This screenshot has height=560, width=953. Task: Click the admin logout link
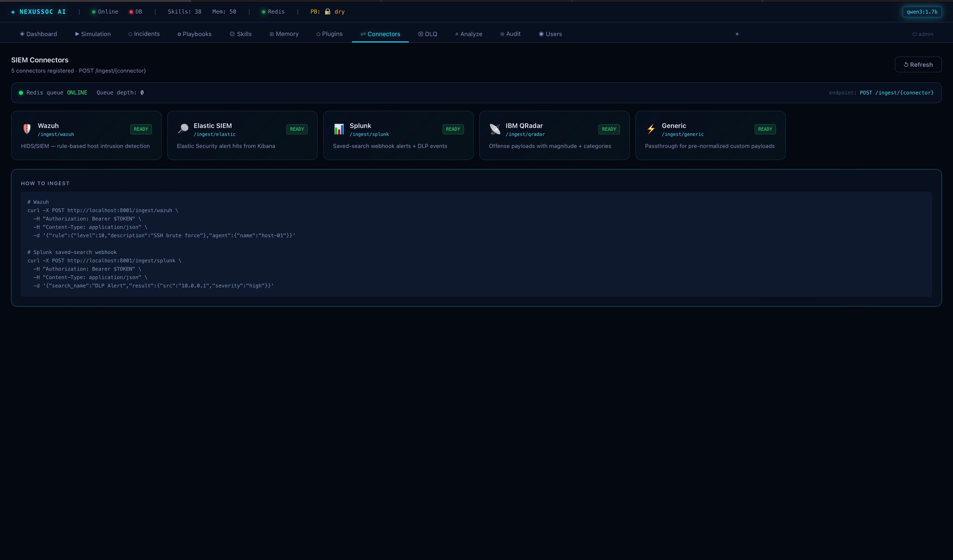pos(923,34)
